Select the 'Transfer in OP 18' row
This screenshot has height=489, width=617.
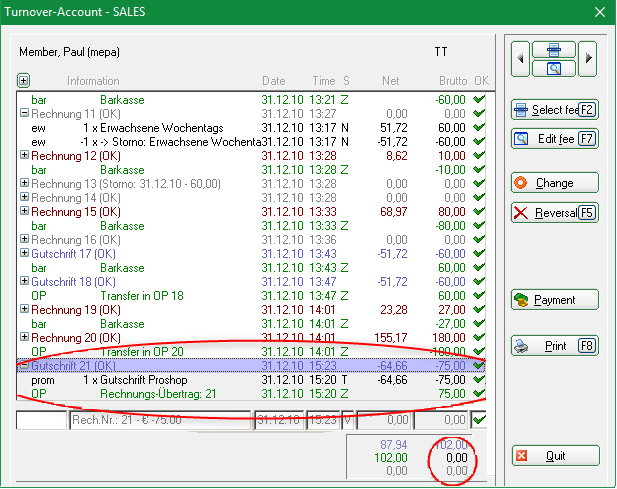point(251,296)
